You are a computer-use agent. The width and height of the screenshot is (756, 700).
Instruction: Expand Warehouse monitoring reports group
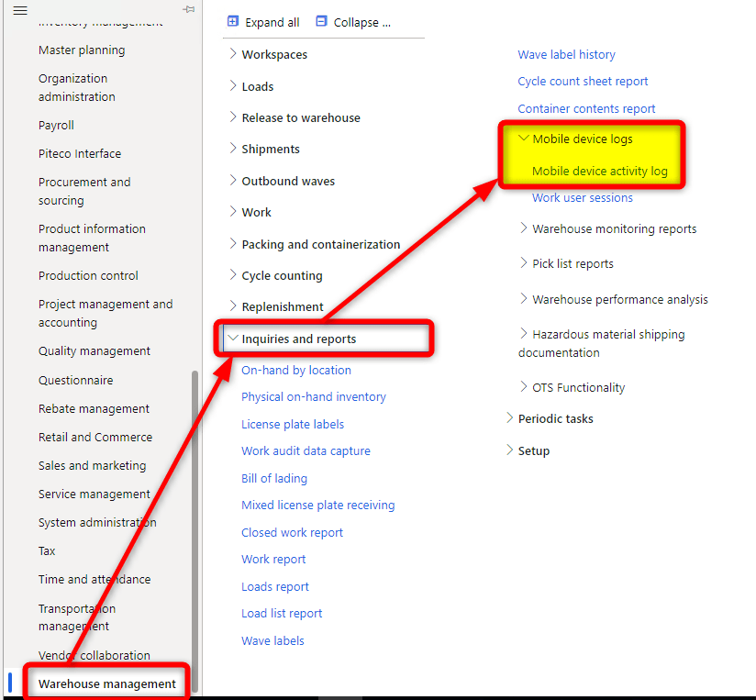coord(524,228)
